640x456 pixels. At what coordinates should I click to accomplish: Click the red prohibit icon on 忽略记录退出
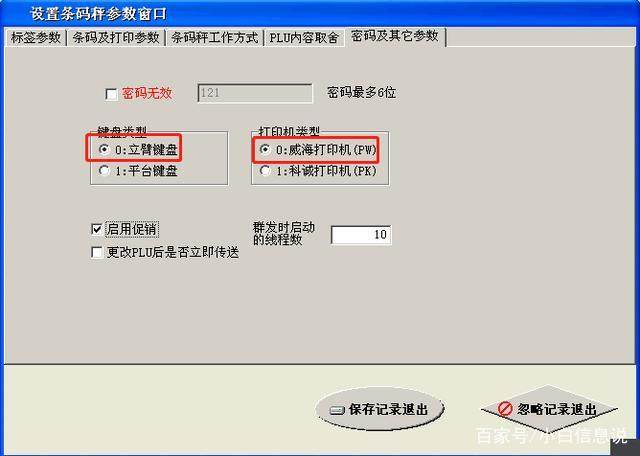tap(504, 409)
